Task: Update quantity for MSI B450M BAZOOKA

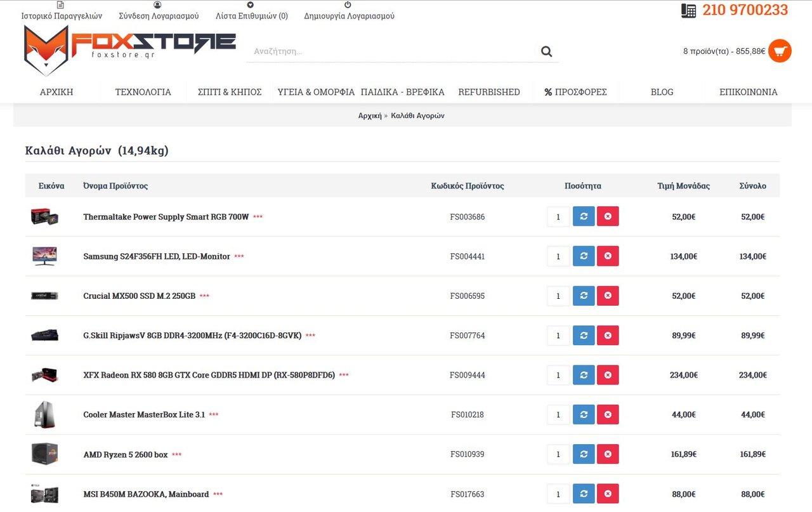Action: pos(584,494)
